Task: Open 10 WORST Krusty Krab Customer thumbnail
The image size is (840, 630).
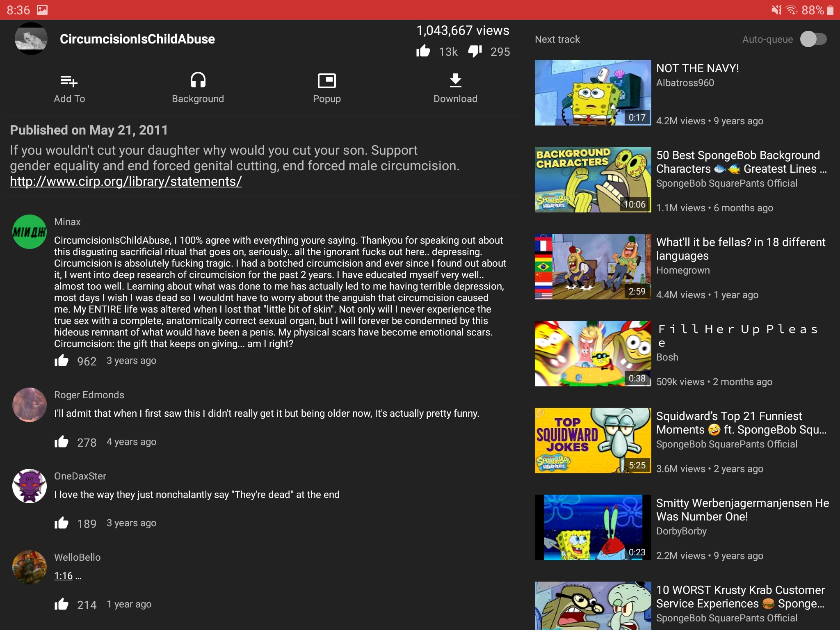Action: (593, 606)
